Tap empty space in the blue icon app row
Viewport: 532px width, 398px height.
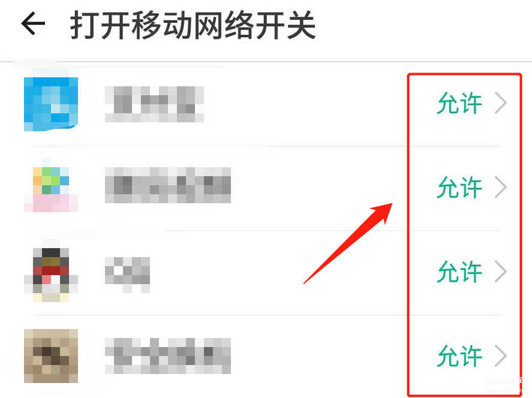(x=305, y=104)
